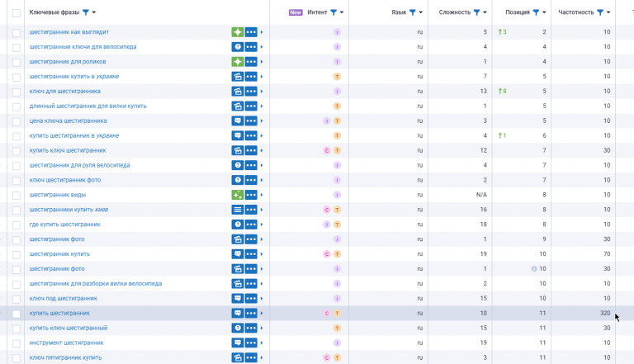
Task: Click chat icon in 'шестигранник купить' row
Action: pos(238,254)
